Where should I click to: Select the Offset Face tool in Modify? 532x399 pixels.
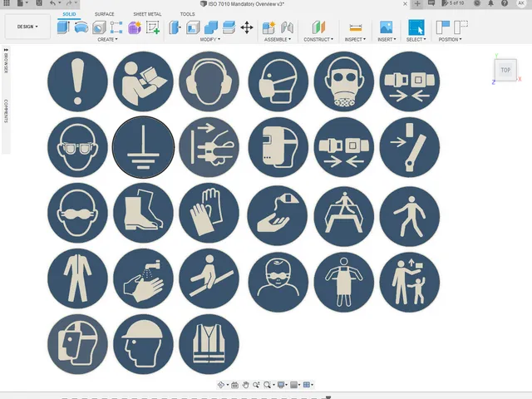[x=229, y=27]
